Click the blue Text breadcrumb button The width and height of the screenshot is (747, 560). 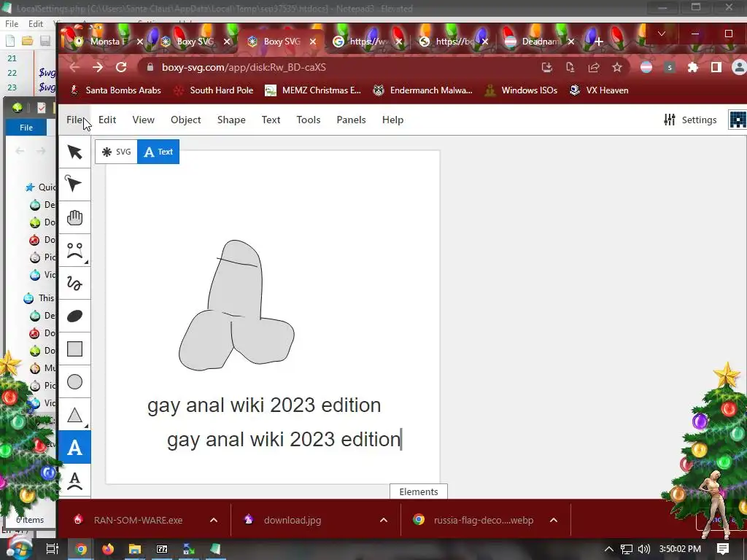click(158, 152)
